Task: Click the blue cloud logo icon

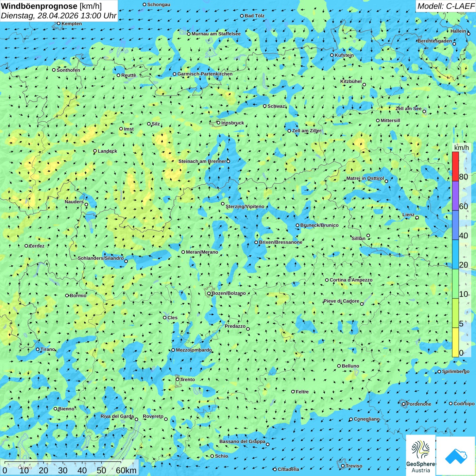Action: pyautogui.click(x=456, y=456)
